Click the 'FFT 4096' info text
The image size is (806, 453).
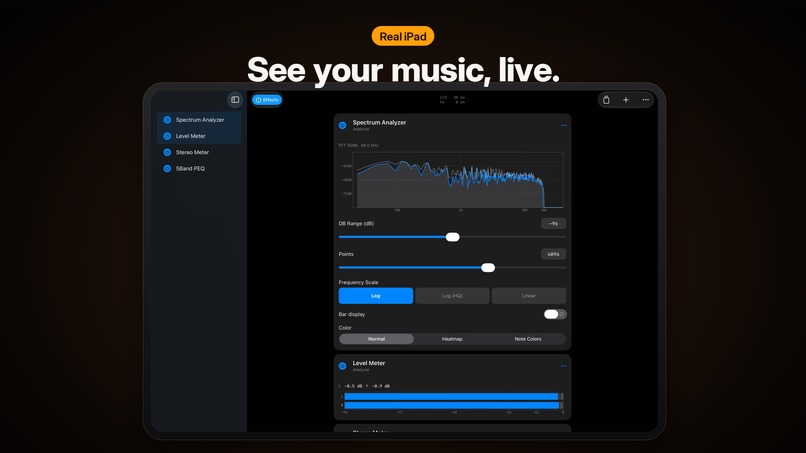click(358, 146)
